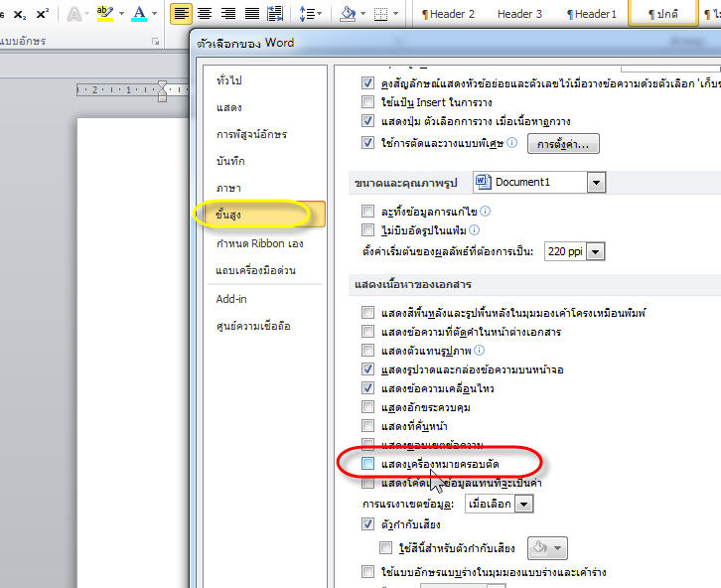The image size is (721, 588).
Task: Toggle use draft font checkbox
Action: point(367,572)
